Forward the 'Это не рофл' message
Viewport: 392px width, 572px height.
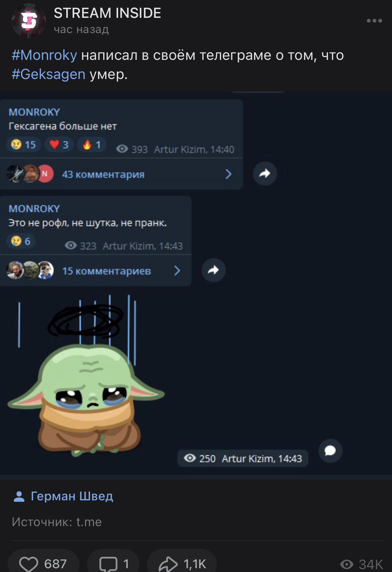214,270
